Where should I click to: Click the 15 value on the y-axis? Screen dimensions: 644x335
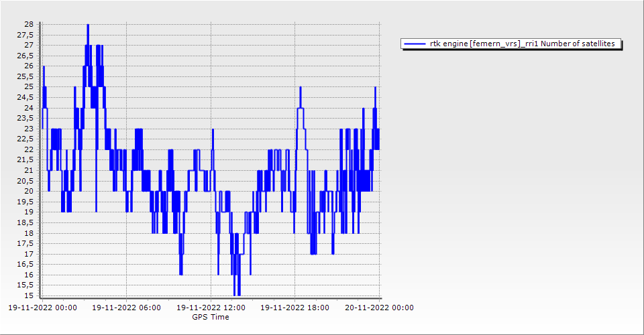coord(29,295)
